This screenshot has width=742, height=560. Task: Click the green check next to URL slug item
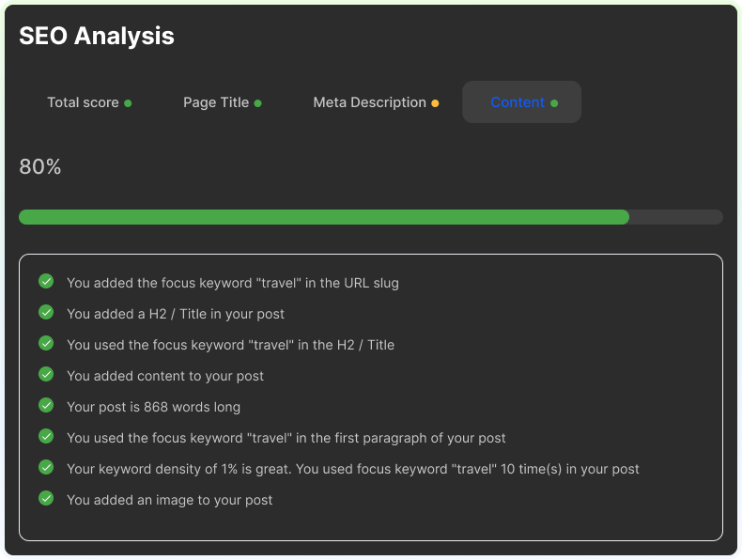(46, 282)
